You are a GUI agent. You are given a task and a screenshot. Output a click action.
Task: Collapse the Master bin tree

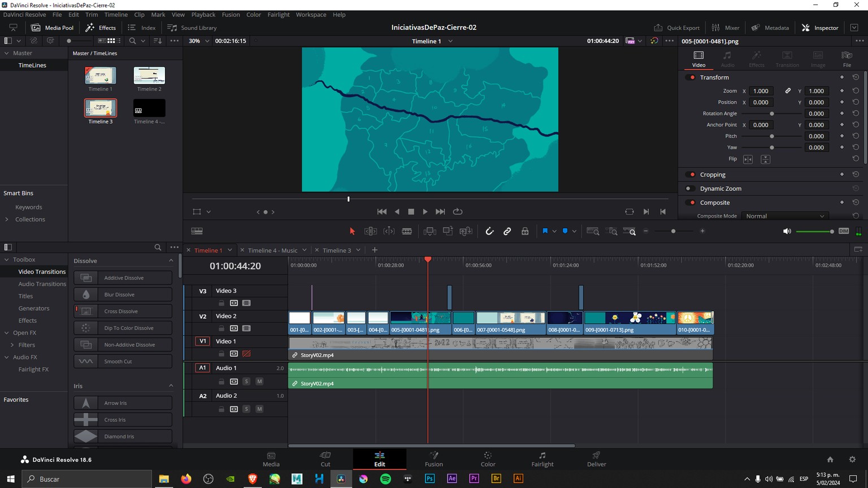[x=7, y=53]
